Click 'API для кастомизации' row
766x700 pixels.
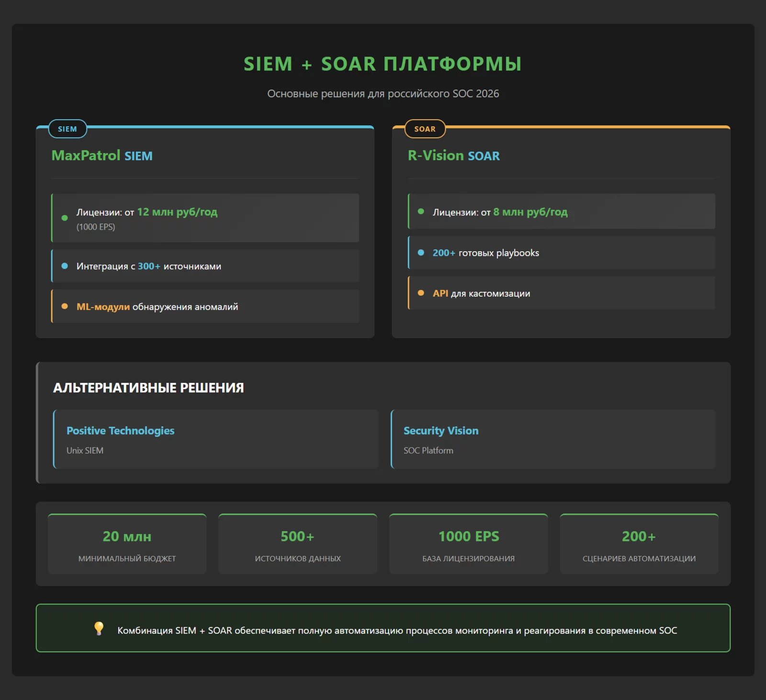coord(562,293)
